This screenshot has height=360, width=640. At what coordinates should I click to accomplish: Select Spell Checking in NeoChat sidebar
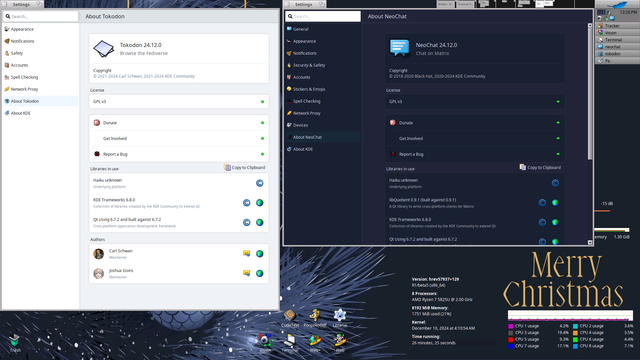click(323, 101)
